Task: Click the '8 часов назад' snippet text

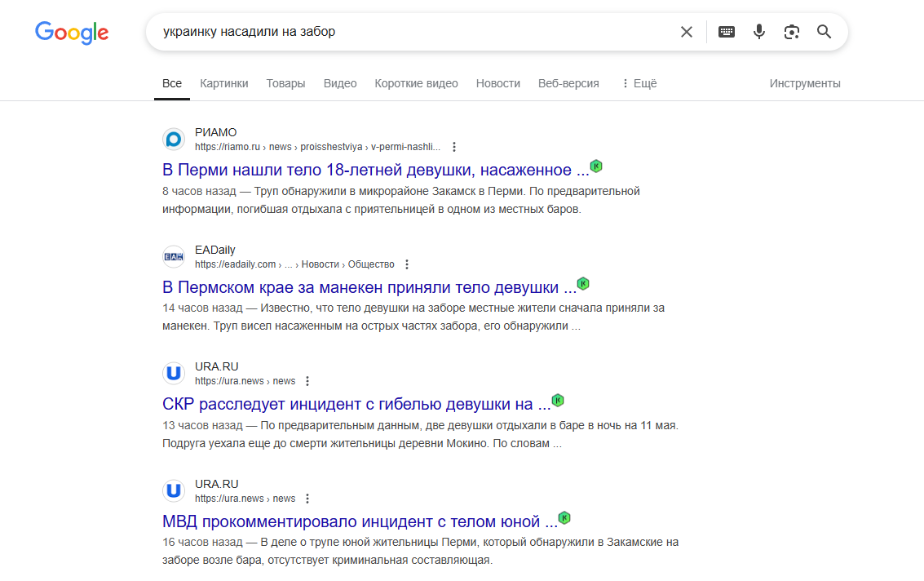Action: pos(199,191)
